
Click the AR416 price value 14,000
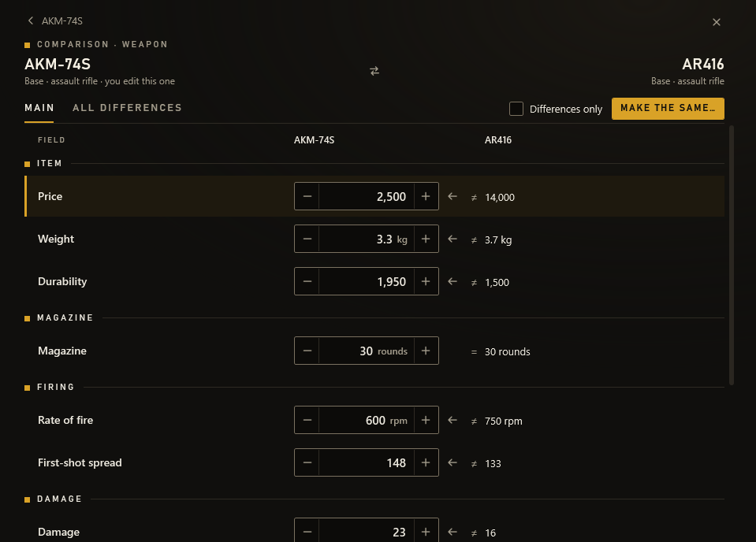coord(500,197)
